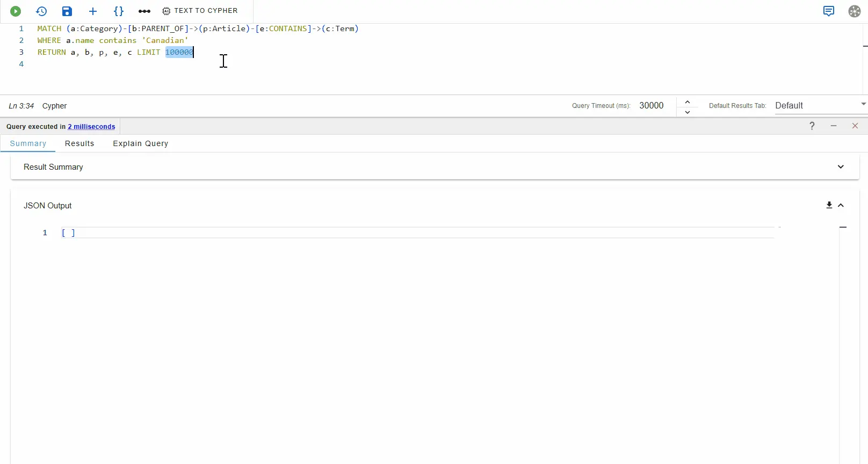Screen dimensions: 868x464
Task: Minimize the results panel
Action: point(834,126)
